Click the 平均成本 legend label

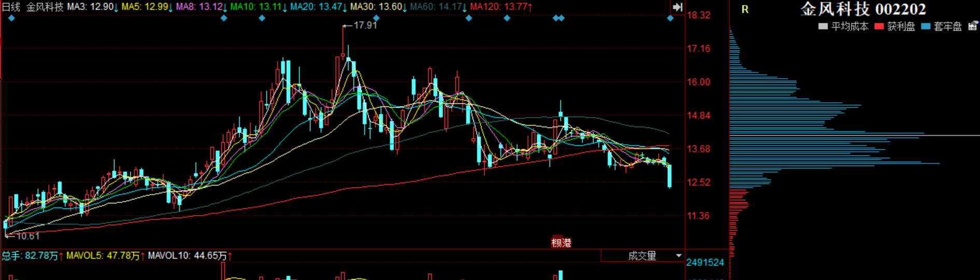850,26
